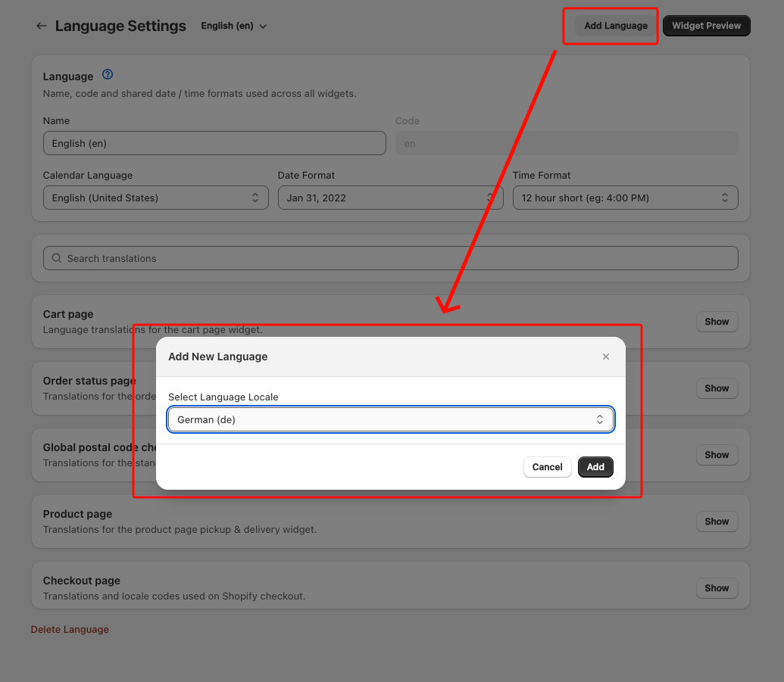Click the Add Language button
The height and width of the screenshot is (682, 784).
(616, 26)
